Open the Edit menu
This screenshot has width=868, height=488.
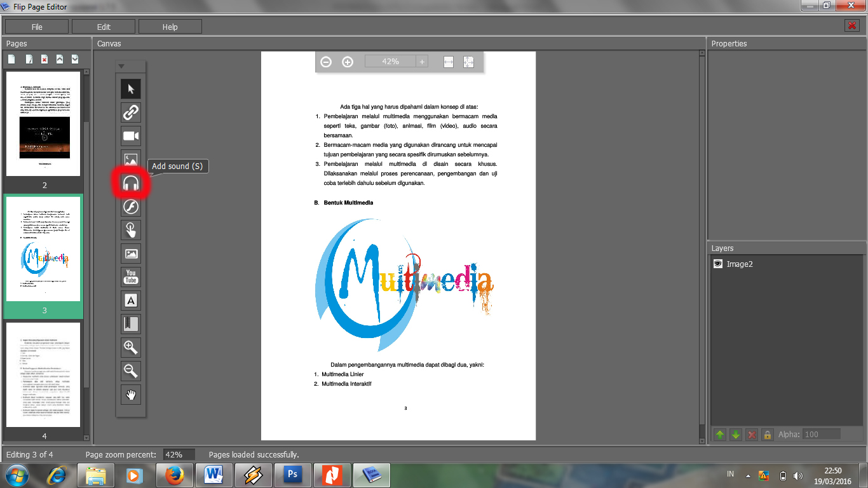tap(104, 27)
